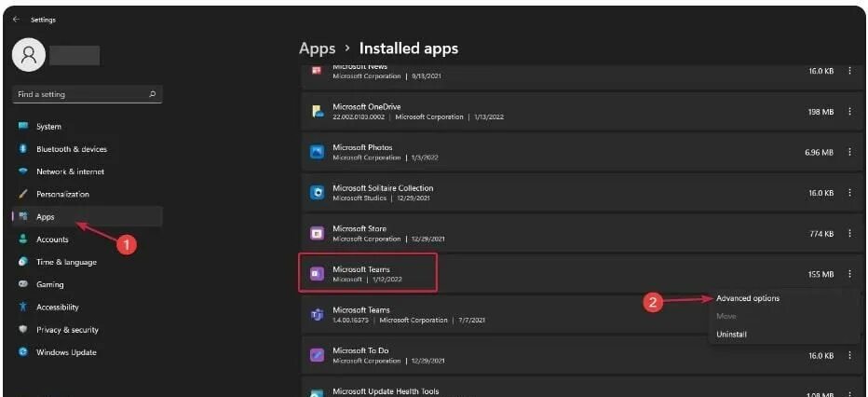Click the Microsoft Store app icon

pyautogui.click(x=317, y=234)
